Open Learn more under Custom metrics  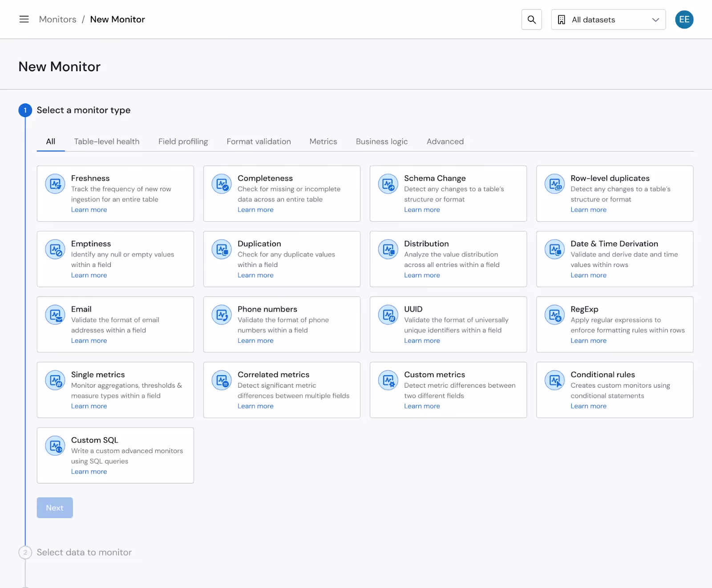click(422, 406)
